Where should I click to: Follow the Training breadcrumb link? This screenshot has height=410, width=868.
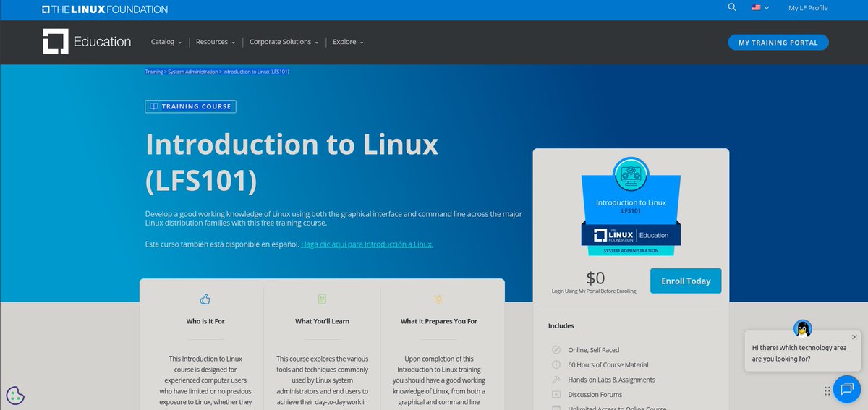coord(154,72)
